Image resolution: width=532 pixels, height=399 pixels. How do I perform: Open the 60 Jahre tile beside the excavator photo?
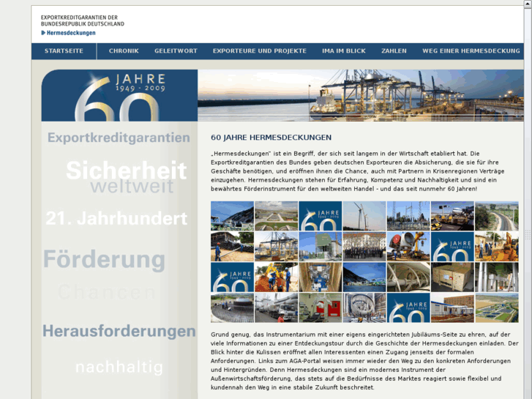(x=453, y=247)
